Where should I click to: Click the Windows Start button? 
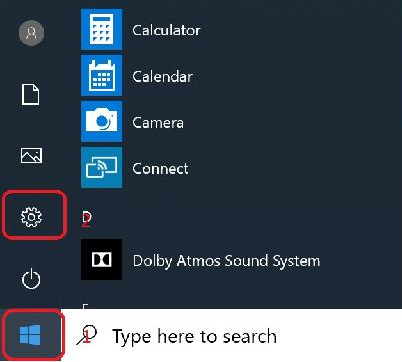[x=30, y=335]
